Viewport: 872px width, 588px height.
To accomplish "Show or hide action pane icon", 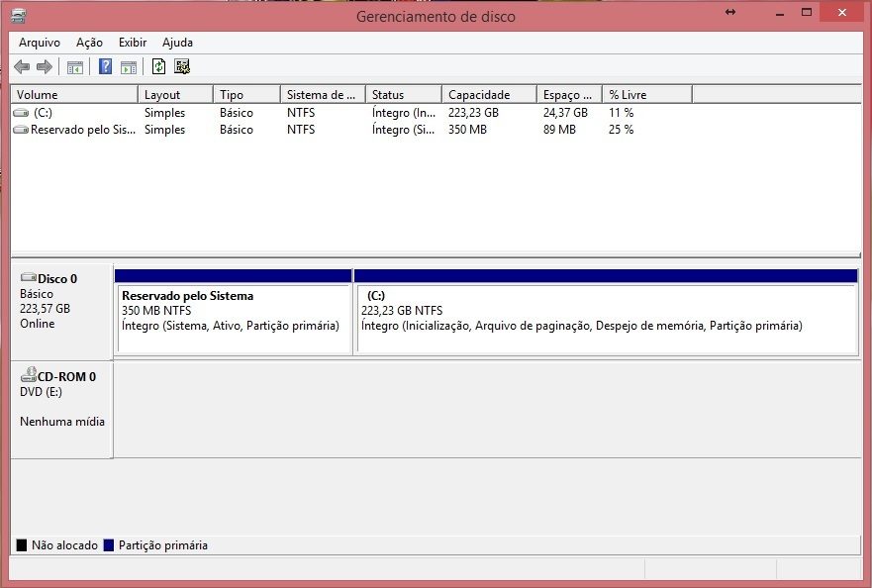I will [129, 67].
